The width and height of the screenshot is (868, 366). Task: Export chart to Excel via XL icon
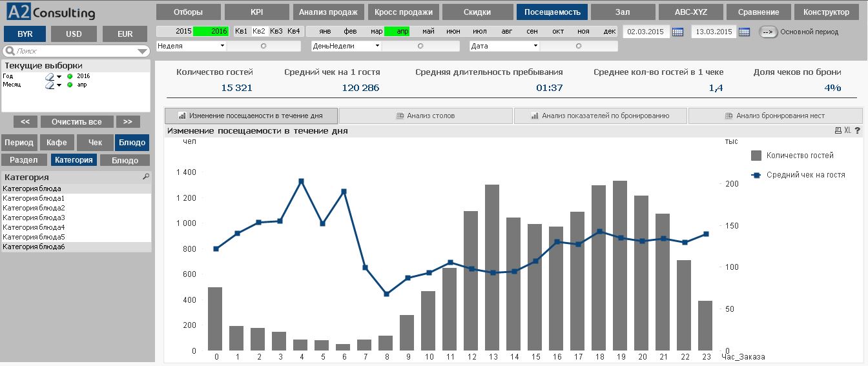(847, 130)
